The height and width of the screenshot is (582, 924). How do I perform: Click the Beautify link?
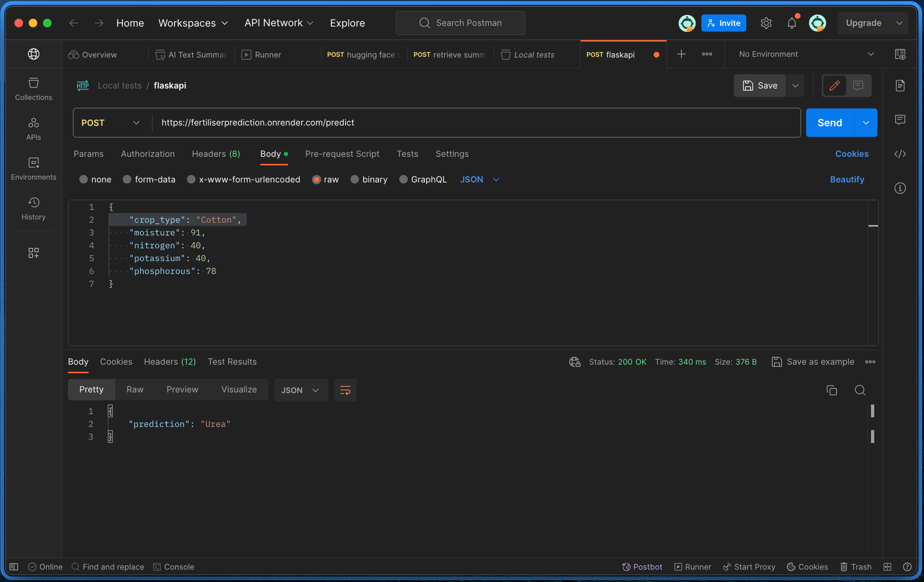coord(847,179)
